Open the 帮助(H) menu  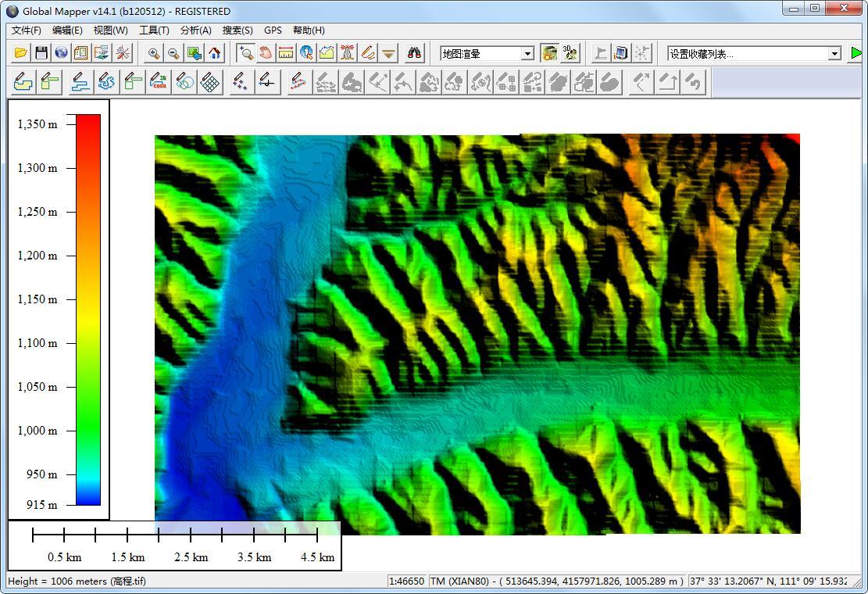pos(309,30)
